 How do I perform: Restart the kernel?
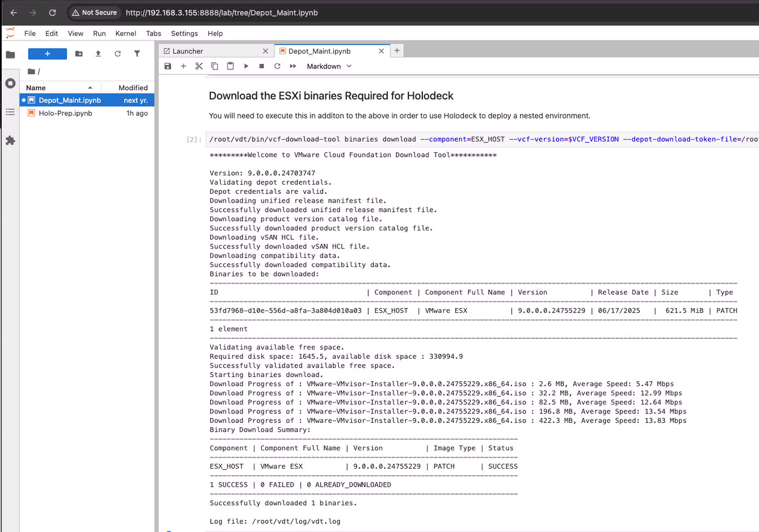[x=278, y=66]
